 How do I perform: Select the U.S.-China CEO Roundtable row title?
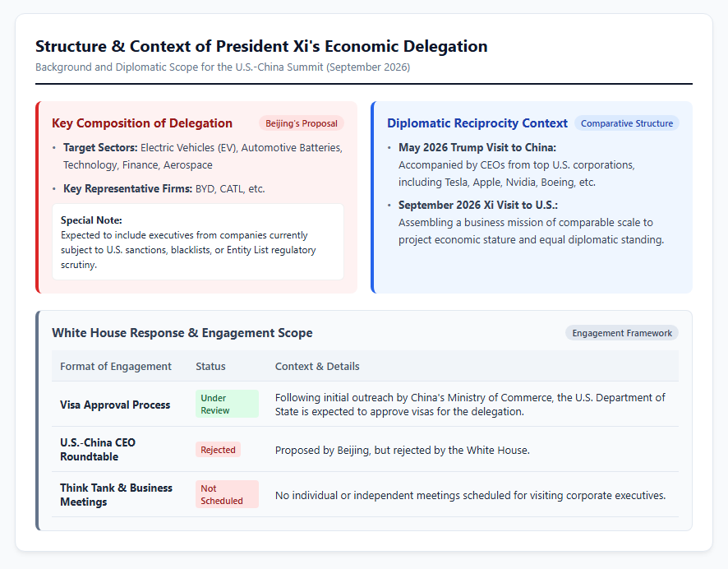point(98,450)
